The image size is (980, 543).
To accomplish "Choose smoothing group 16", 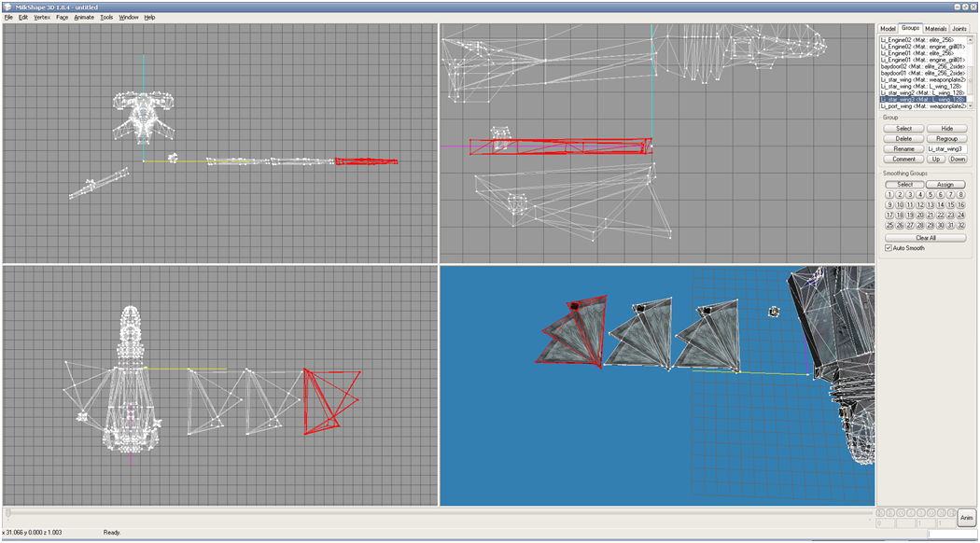I will pos(961,205).
